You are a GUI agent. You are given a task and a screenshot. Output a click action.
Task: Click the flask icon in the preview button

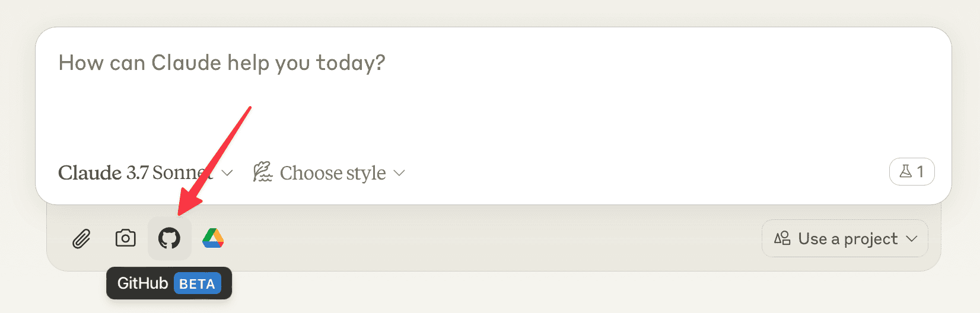905,172
